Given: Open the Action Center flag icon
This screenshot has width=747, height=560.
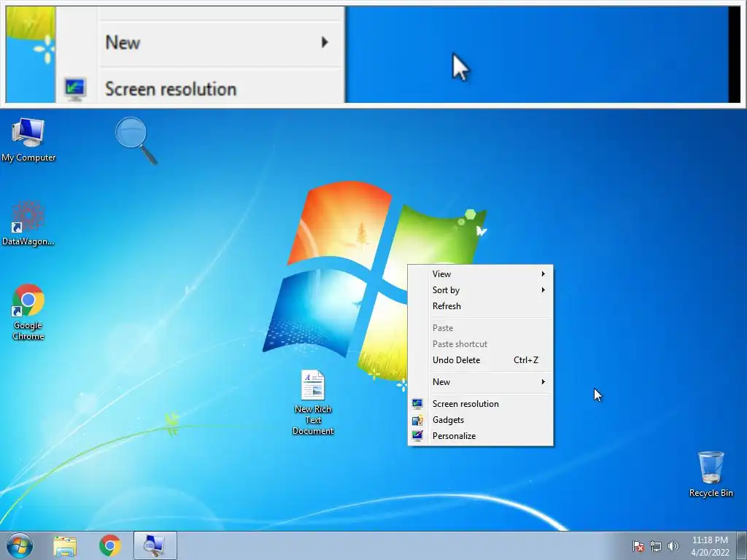Looking at the screenshot, I should 638,546.
